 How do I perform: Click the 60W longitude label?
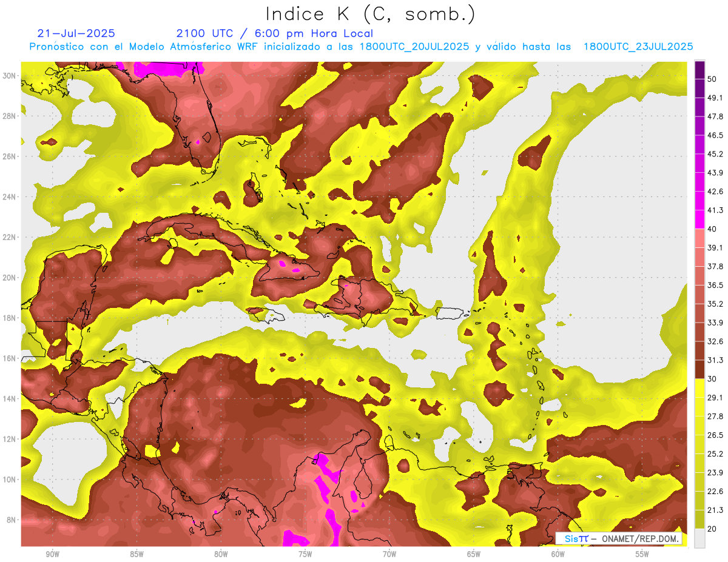point(558,554)
